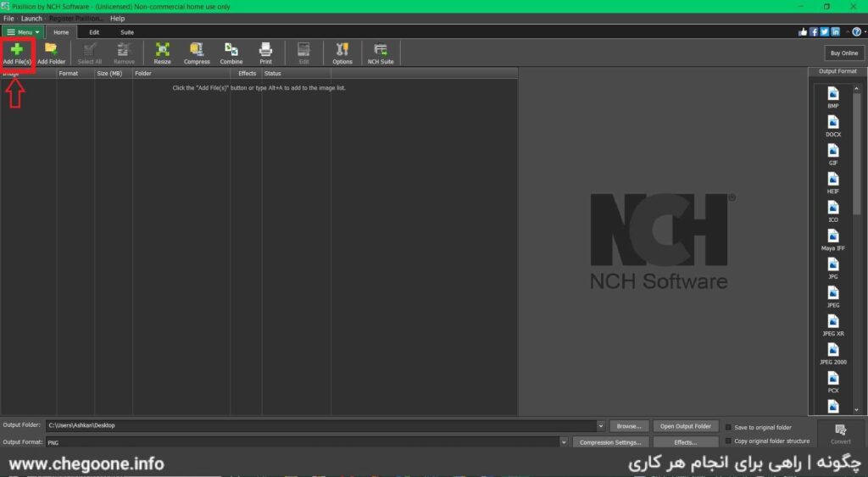Pick GIF from the Output Format panel
This screenshot has width=868, height=477.
pos(832,154)
